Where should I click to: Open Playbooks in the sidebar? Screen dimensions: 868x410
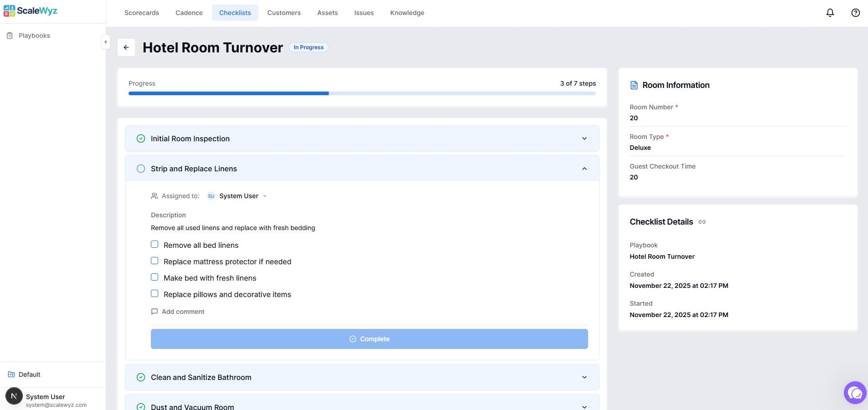tap(34, 35)
